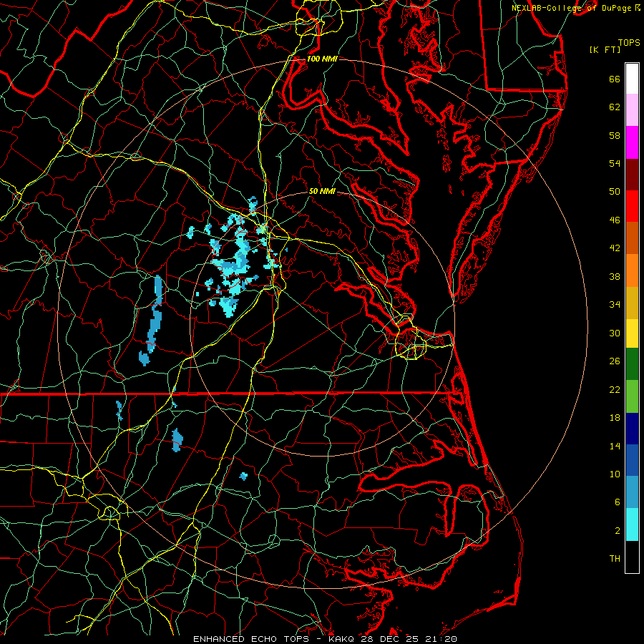Click the 'KAKQ' radar station identifier
The width and height of the screenshot is (644, 644).
coord(342,639)
